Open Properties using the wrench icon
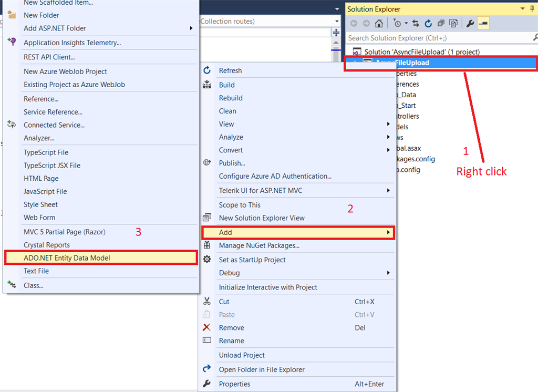 (207, 384)
